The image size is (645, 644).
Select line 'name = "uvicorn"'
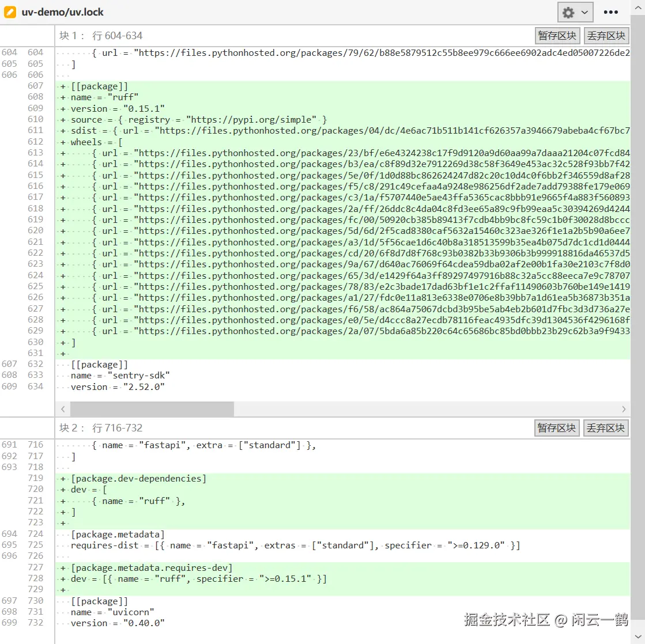coord(342,612)
